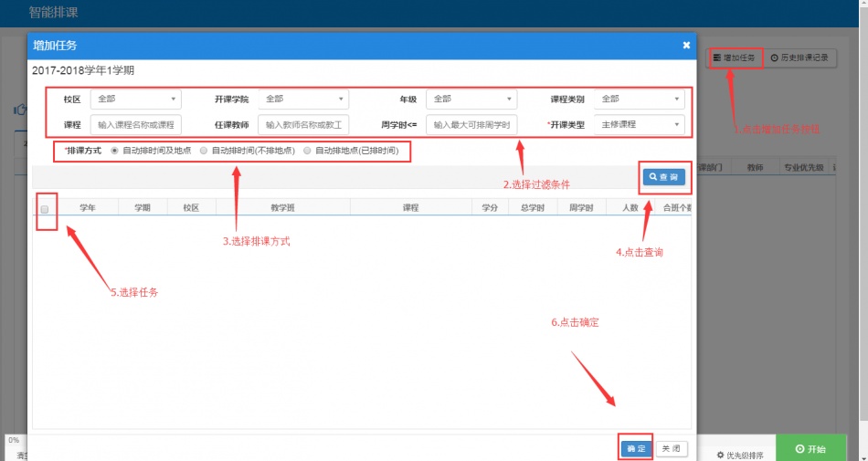Click the 确定 confirm button
The height and width of the screenshot is (461, 868).
pyautogui.click(x=635, y=448)
